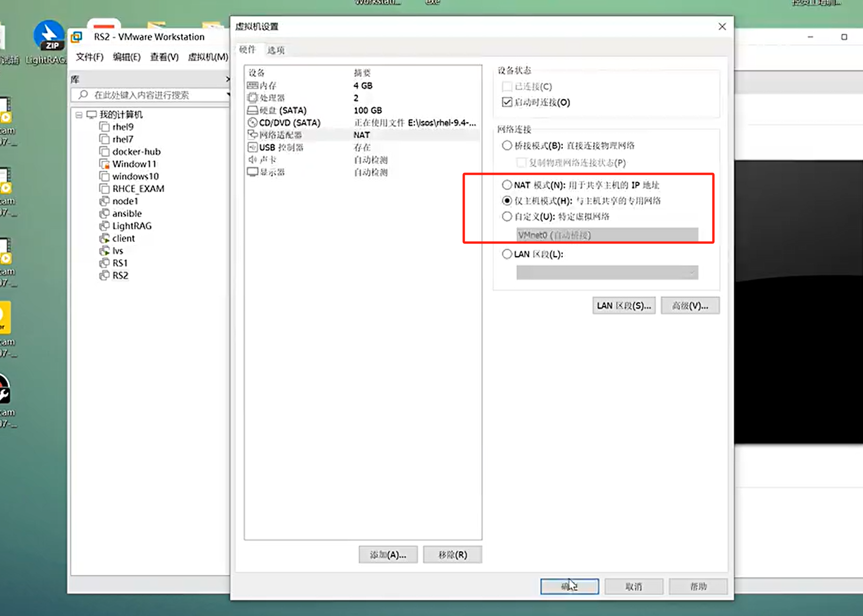Close the 库 library panel

point(228,79)
